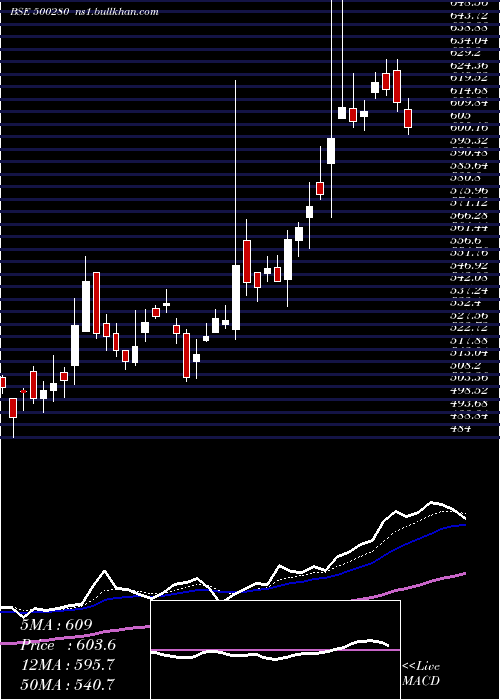Click the last red candlestick on chart
500x700 pixels.
coord(408,118)
